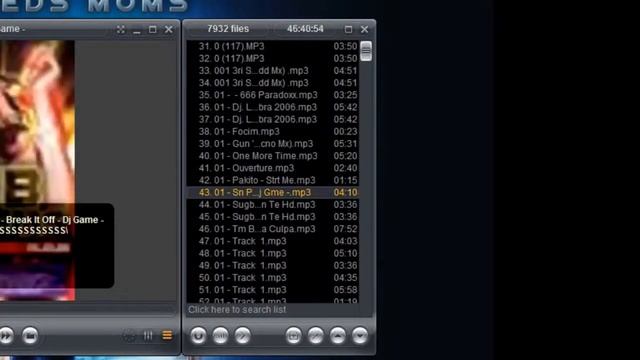640x360 pixels.
Task: Select track '34. 001 3ri S...dd Mx) .mp3'
Action: click(x=273, y=83)
